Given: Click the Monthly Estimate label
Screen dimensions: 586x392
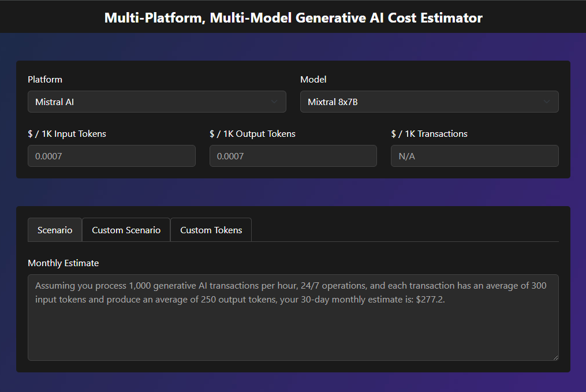Looking at the screenshot, I should pyautogui.click(x=64, y=263).
